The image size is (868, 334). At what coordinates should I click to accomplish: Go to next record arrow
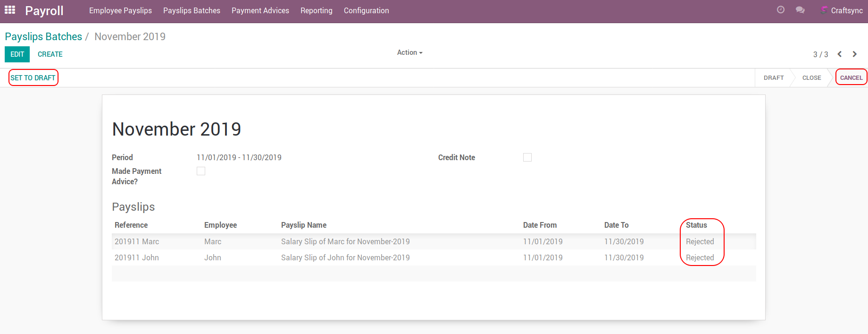coord(855,54)
